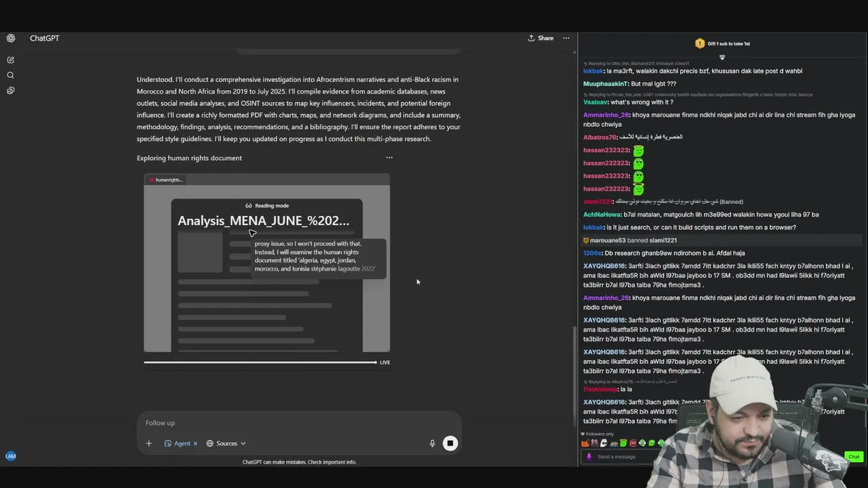Click the green Chat send button
Viewport: 868px width, 488px height.
click(x=854, y=457)
